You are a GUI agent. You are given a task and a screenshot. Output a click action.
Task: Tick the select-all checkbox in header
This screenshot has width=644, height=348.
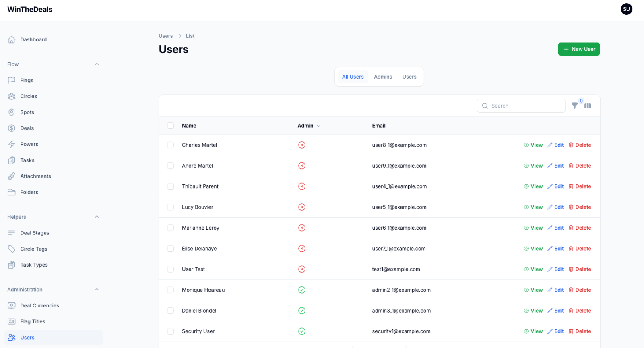(x=171, y=126)
